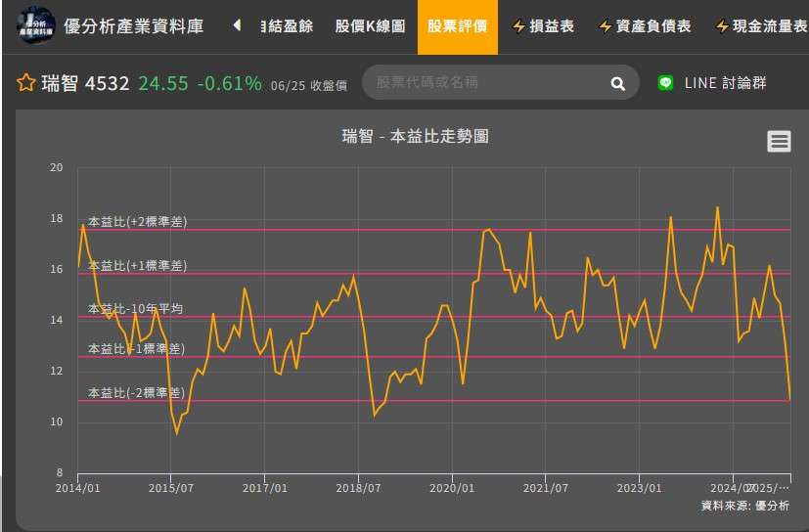The height and width of the screenshot is (532, 809).
Task: Click the 2017/01 axis label
Action: coord(265,488)
